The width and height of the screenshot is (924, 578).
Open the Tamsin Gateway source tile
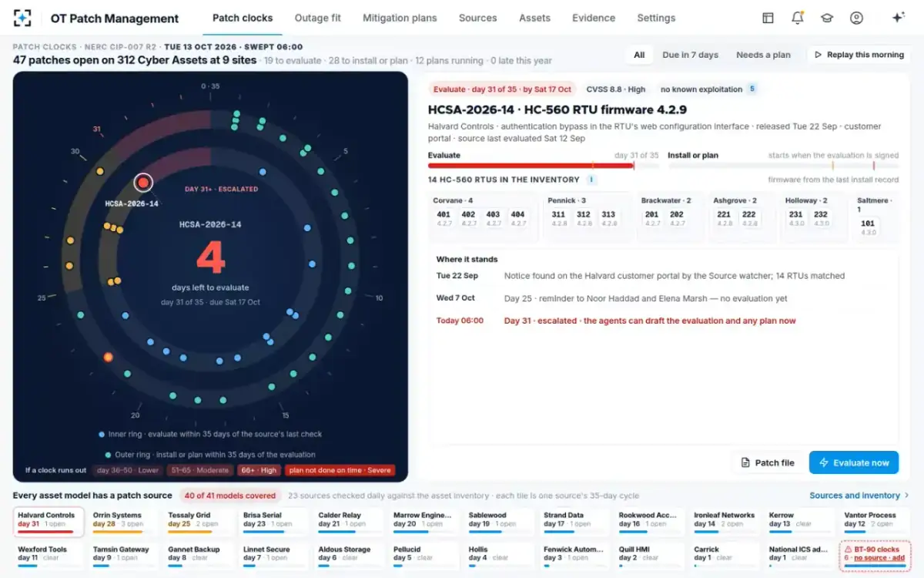124,555
